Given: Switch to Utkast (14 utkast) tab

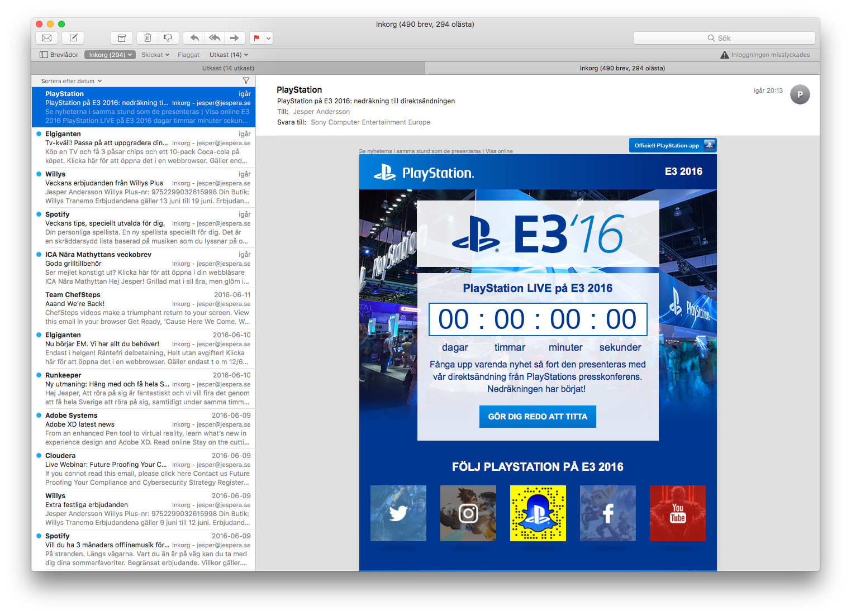Looking at the screenshot, I should [228, 68].
